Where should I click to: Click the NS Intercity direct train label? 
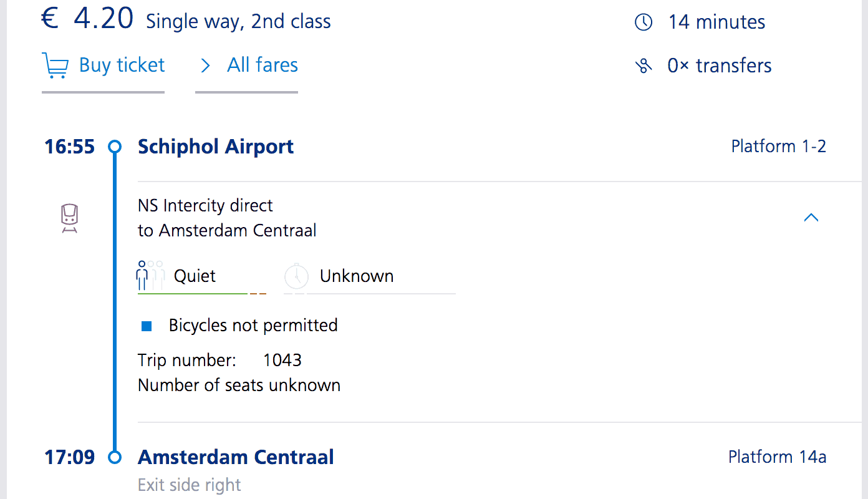click(205, 205)
